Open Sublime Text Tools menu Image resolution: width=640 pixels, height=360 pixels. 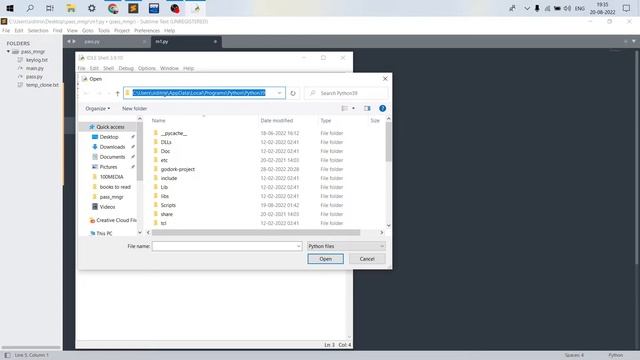point(104,31)
